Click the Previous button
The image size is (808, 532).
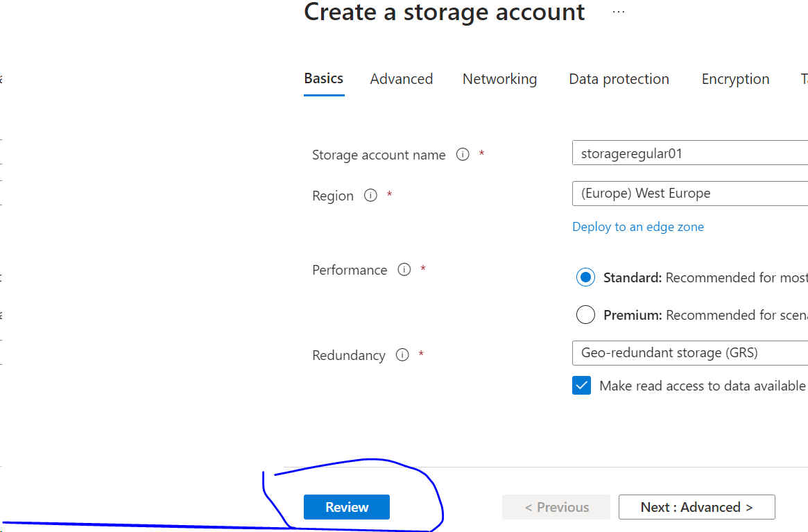pyautogui.click(x=556, y=507)
